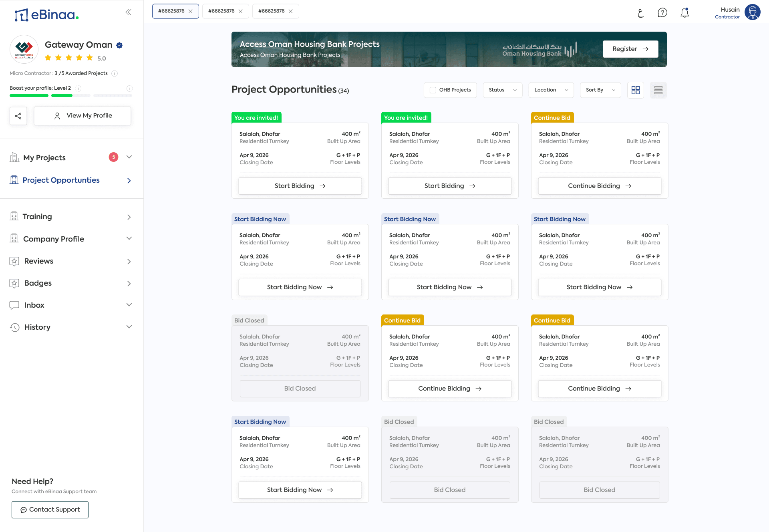Close the first #66625876 tab
The width and height of the screenshot is (769, 532).
pos(191,11)
